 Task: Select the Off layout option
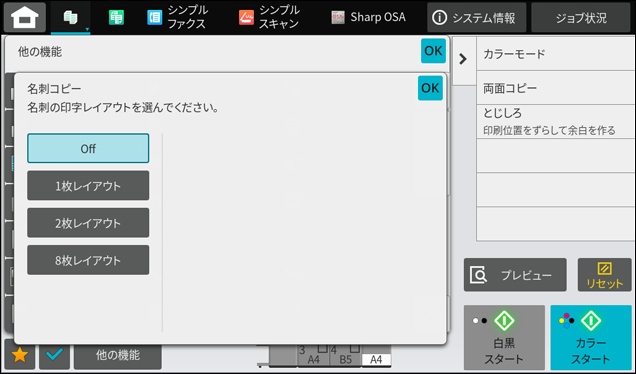coord(88,148)
